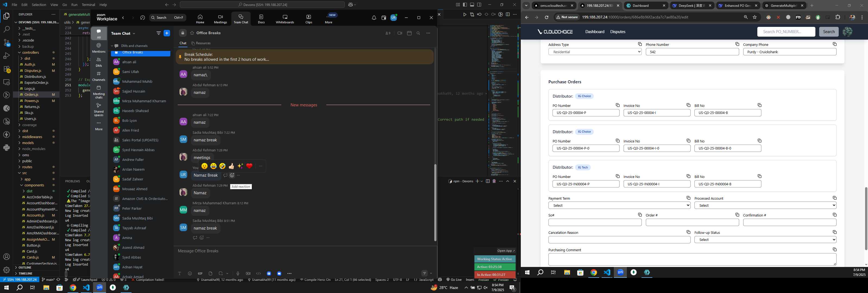Star the Office Breaks channel
The width and height of the screenshot is (868, 293).
192,33
